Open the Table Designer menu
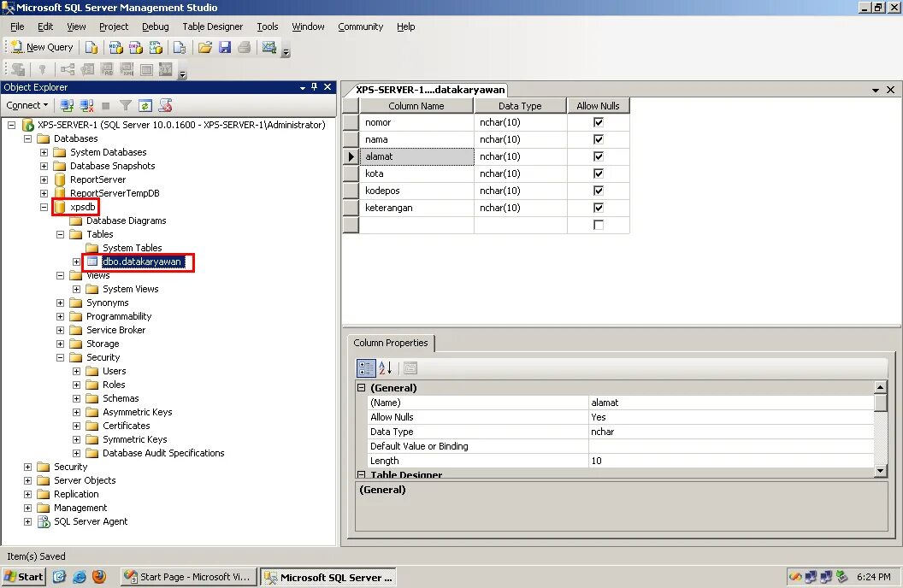The width and height of the screenshot is (903, 588). (x=213, y=26)
